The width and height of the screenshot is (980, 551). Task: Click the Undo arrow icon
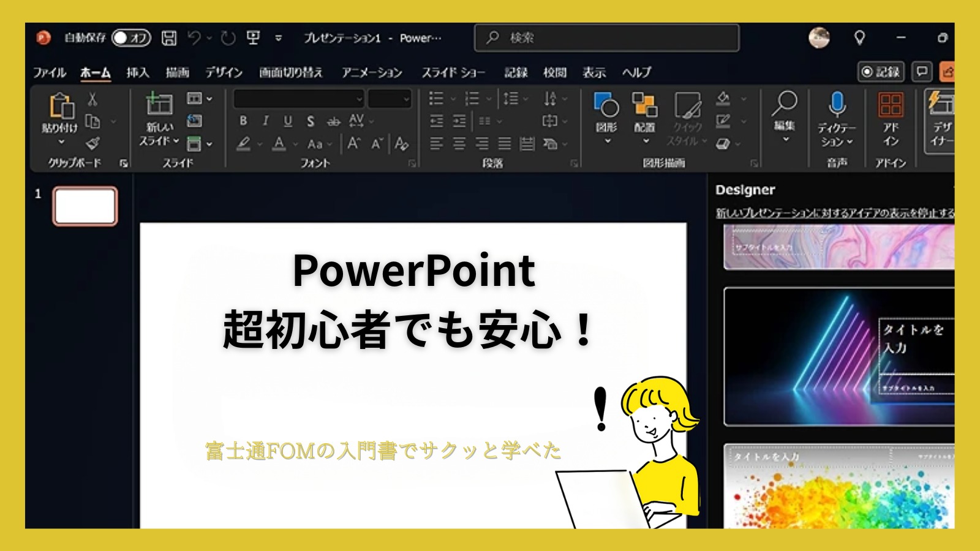pos(194,38)
